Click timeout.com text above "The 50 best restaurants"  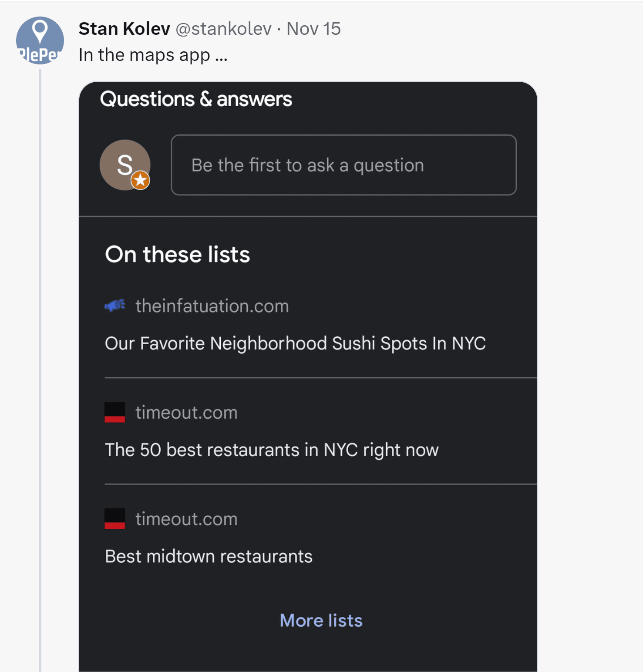(186, 412)
